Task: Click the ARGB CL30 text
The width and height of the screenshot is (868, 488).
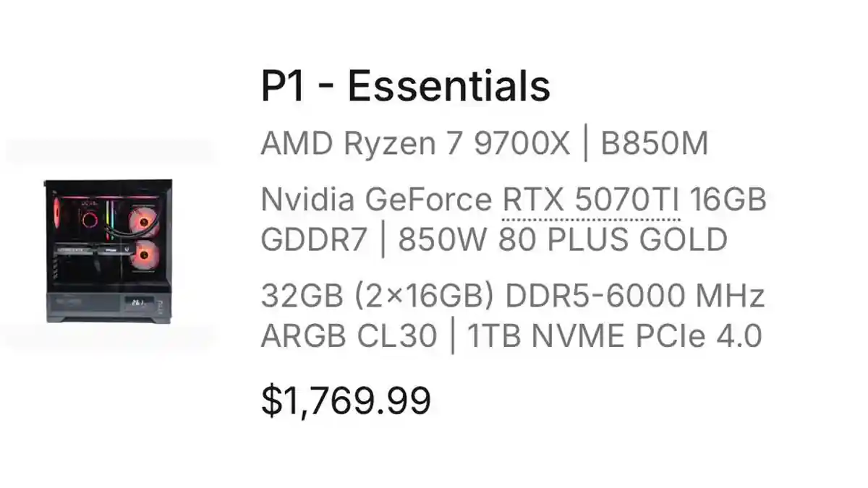Action: click(349, 336)
